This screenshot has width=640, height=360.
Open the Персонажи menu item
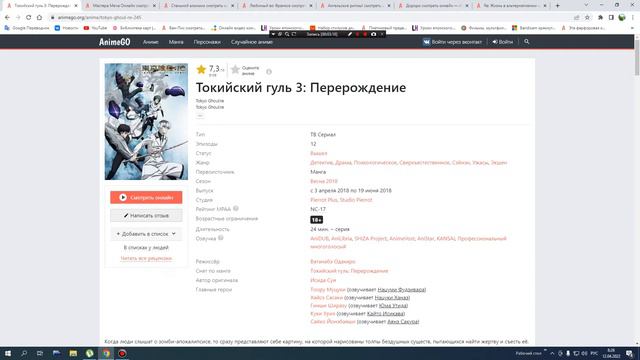tap(207, 42)
